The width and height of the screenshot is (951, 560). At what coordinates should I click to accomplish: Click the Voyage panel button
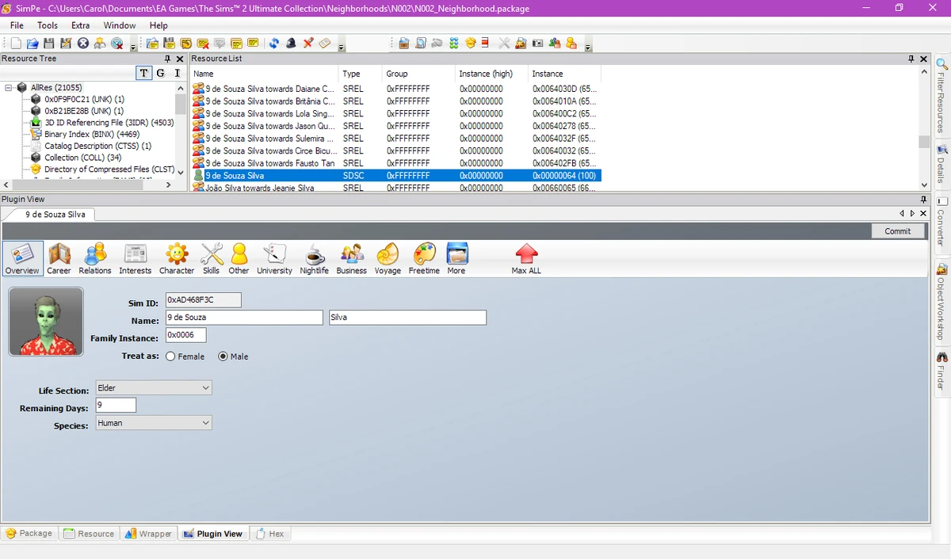coord(387,257)
